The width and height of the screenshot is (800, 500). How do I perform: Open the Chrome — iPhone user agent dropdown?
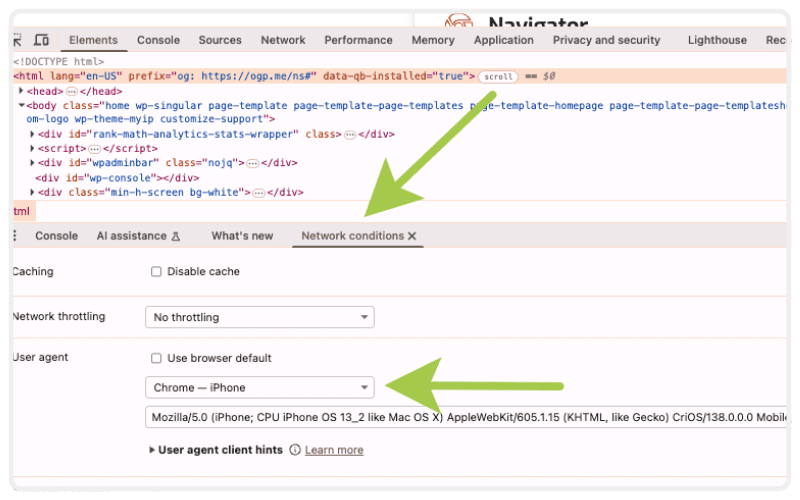point(260,388)
